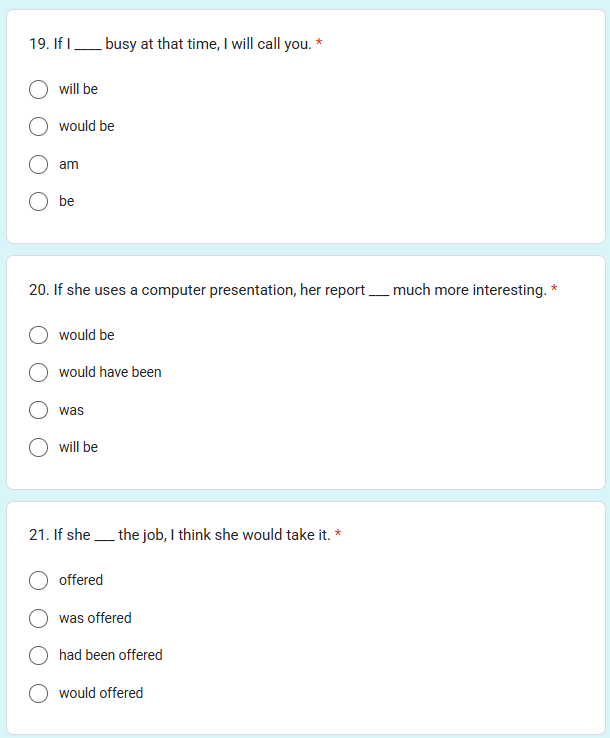Click the red asterisk on question 20

(554, 288)
